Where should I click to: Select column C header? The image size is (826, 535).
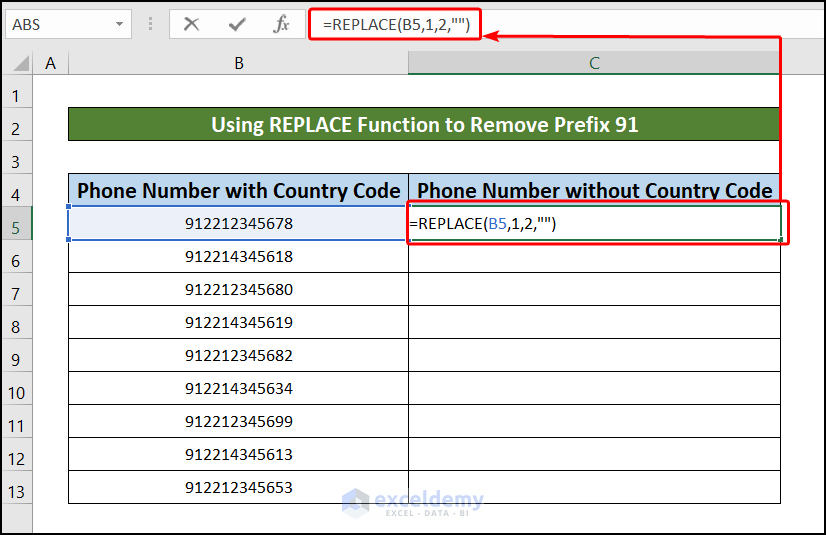point(594,64)
